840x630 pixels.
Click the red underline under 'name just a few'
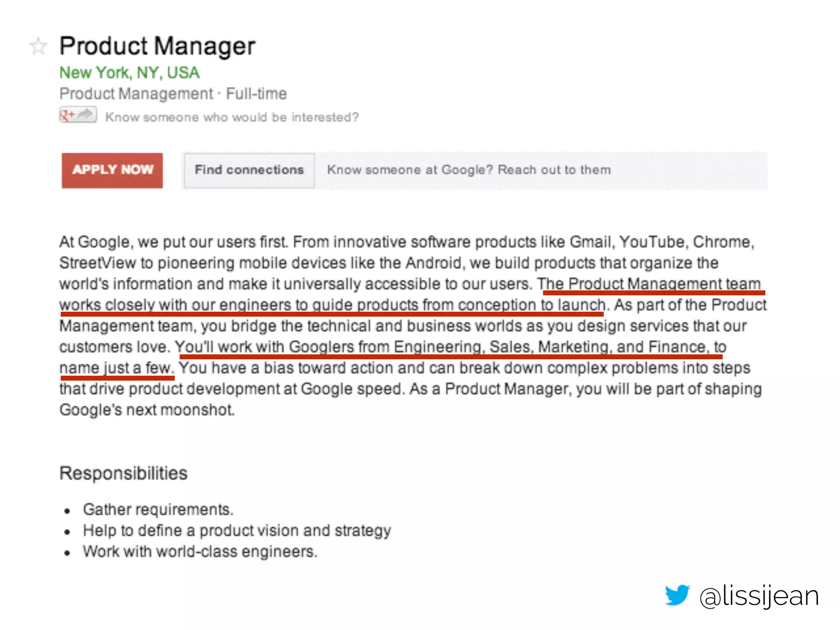(x=117, y=378)
